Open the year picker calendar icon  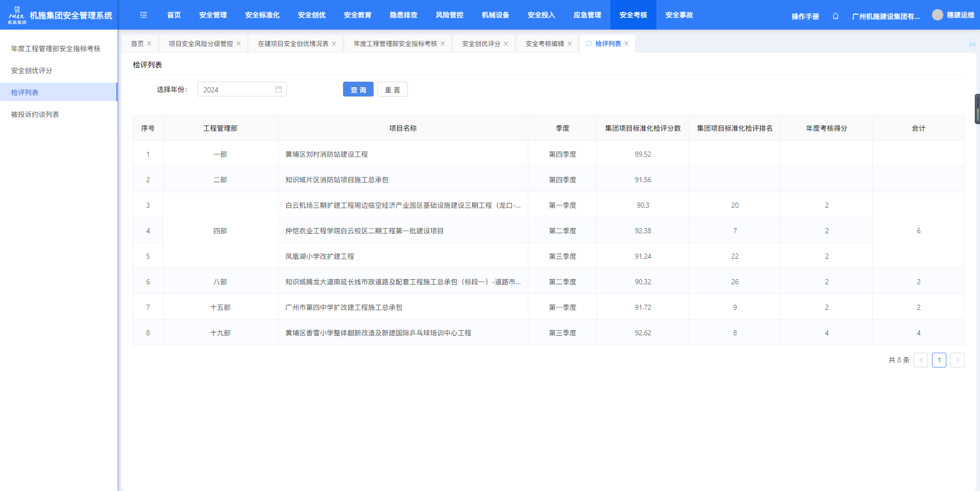click(x=278, y=89)
